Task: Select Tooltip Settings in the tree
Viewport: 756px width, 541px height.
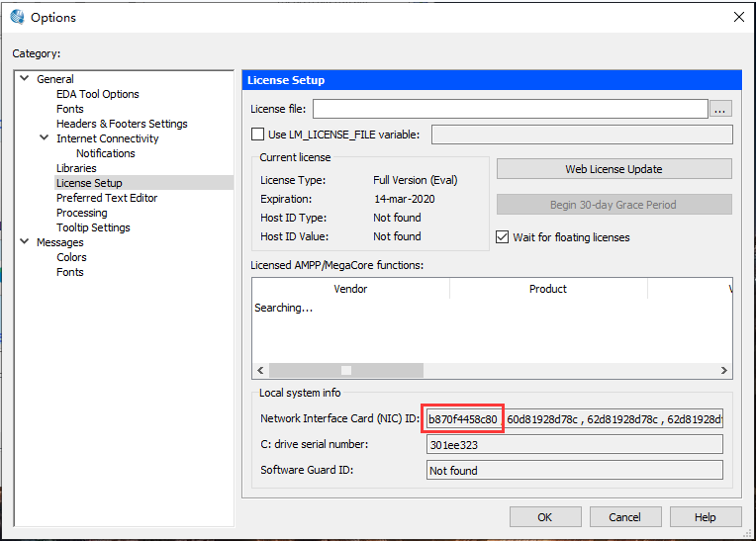Action: 93,227
